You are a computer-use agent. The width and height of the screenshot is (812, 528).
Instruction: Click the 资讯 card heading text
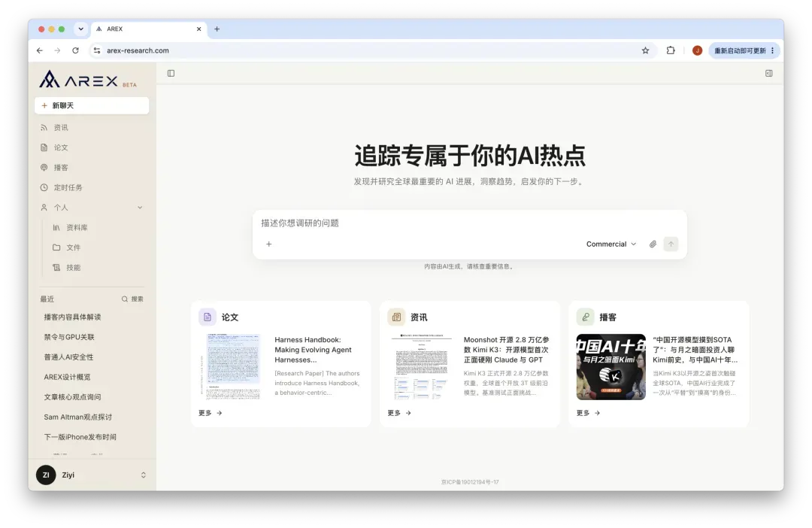(419, 317)
